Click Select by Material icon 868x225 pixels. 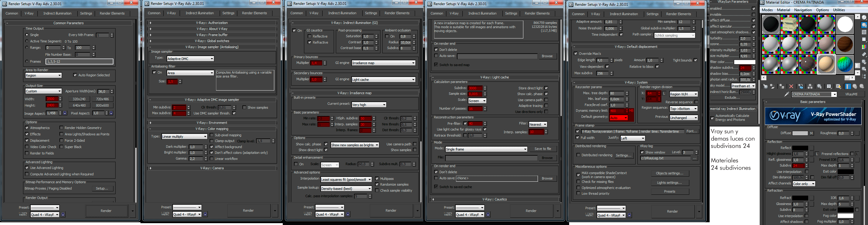tap(864, 69)
